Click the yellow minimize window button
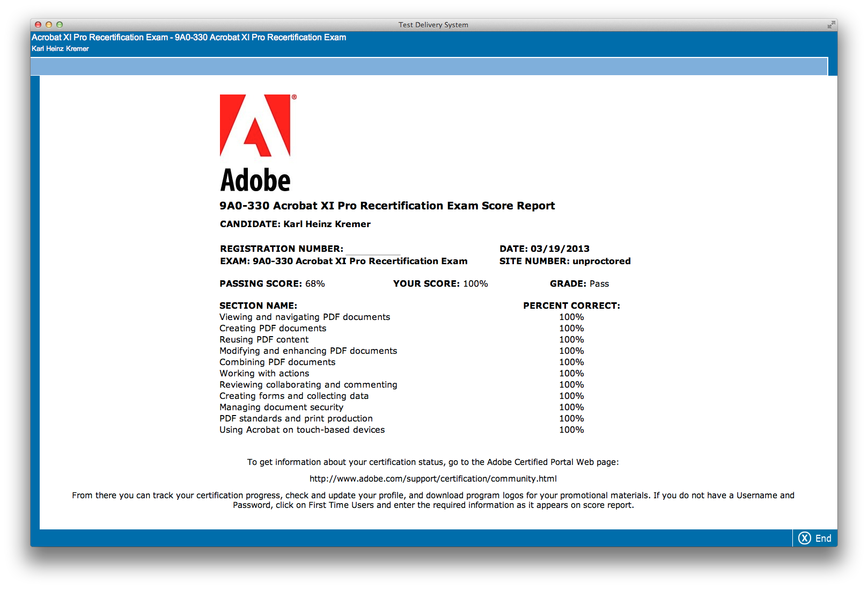 pos(49,25)
